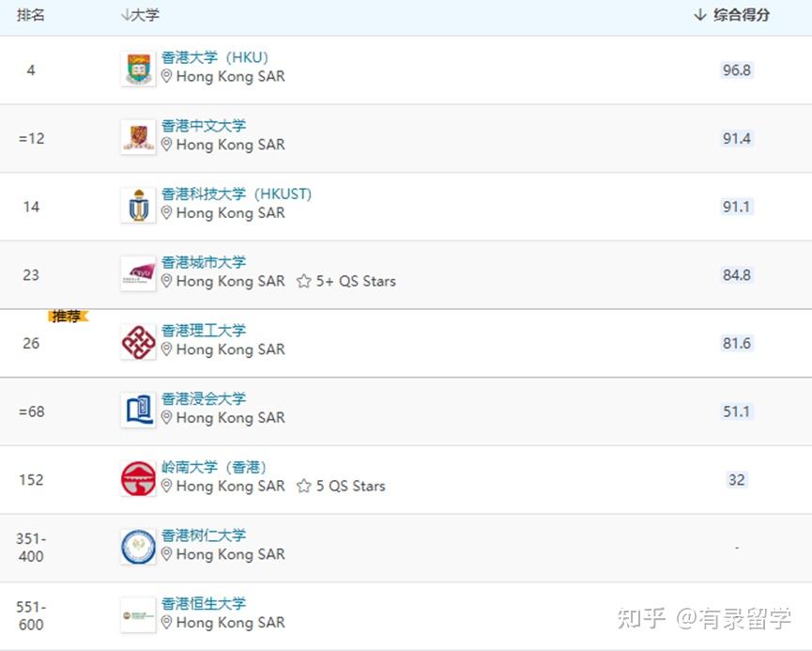Screen dimensions: 812x651
Task: Click the 香港树仁大学 blue emblem
Action: [x=138, y=546]
